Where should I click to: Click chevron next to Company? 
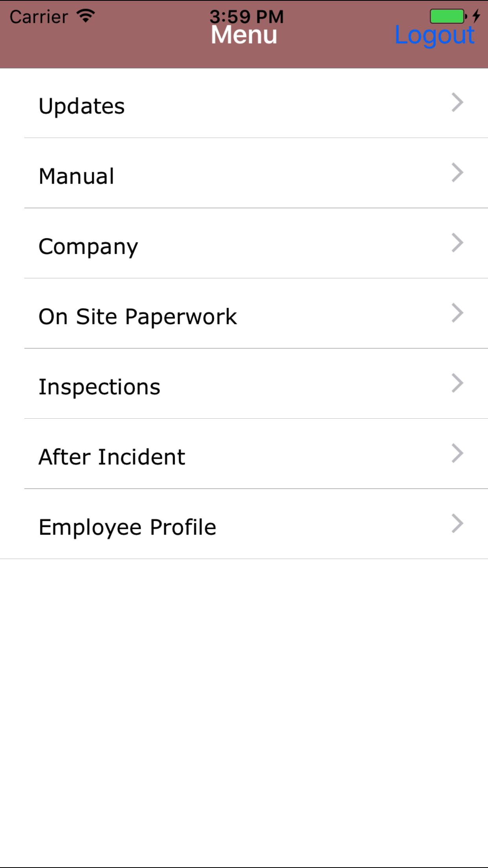pos(457,243)
